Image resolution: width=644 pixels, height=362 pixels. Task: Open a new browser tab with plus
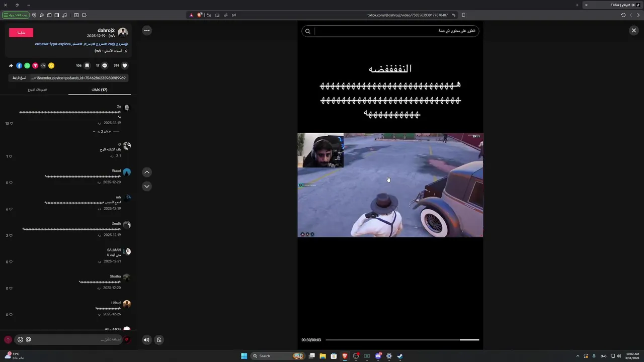577,5
